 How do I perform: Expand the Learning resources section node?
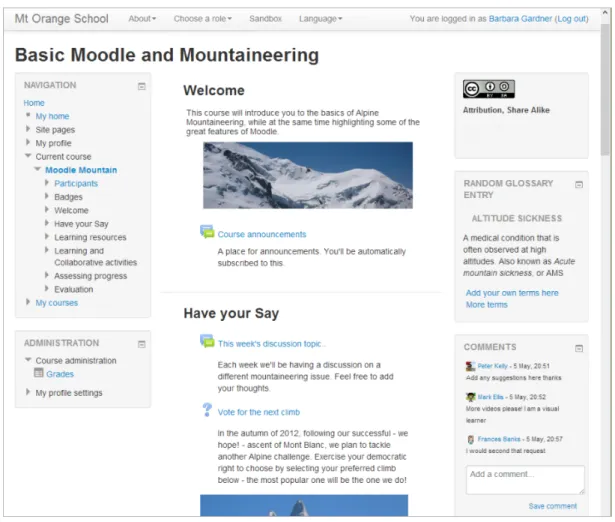[x=47, y=236]
